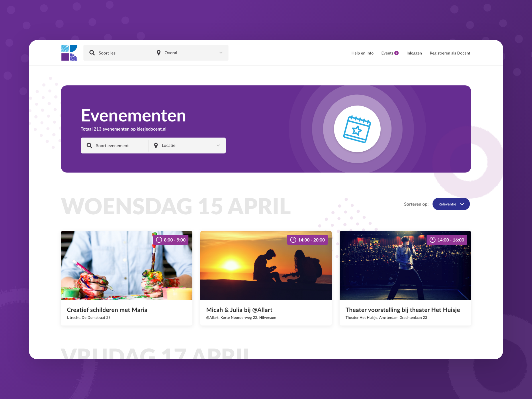
Task: Open the Overal location dropdown
Action: click(x=190, y=53)
